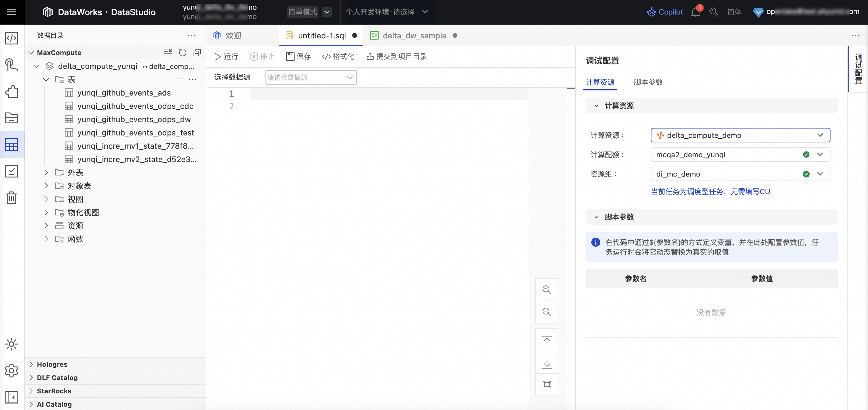Open table yunqi_github_events_ads
This screenshot has width=868, height=410.
click(124, 93)
